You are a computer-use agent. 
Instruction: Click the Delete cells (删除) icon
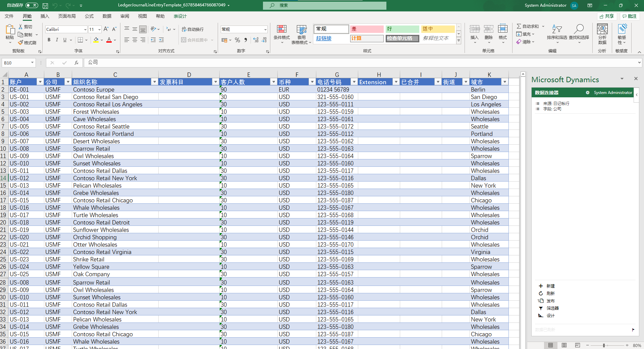(x=488, y=29)
